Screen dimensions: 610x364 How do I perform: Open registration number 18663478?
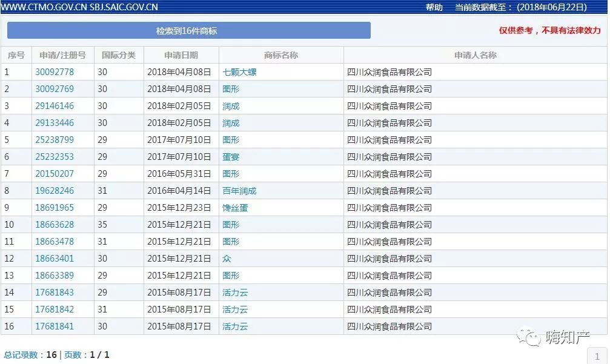coord(55,242)
